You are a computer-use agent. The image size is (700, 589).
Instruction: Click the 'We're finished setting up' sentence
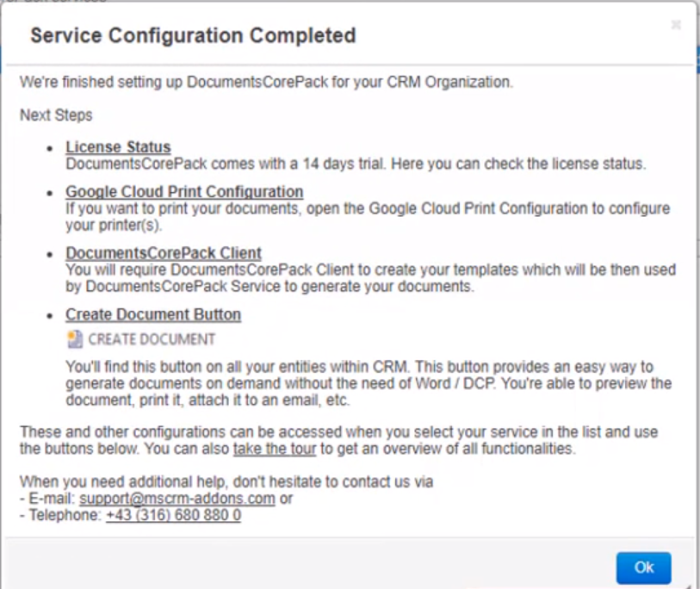point(266,82)
